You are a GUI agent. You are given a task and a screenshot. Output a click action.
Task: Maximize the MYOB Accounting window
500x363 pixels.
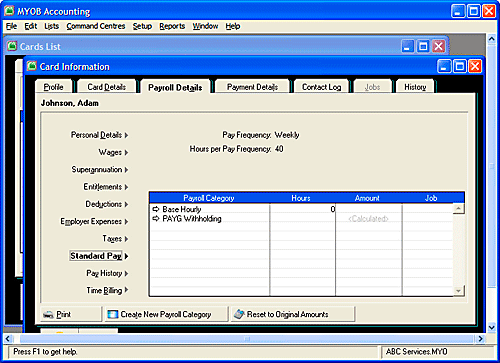pyautogui.click(x=473, y=11)
